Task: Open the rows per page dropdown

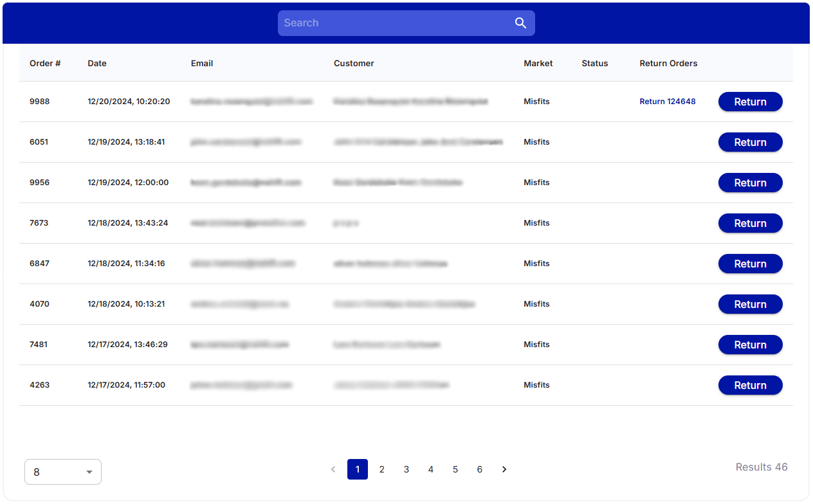Action: pos(63,472)
